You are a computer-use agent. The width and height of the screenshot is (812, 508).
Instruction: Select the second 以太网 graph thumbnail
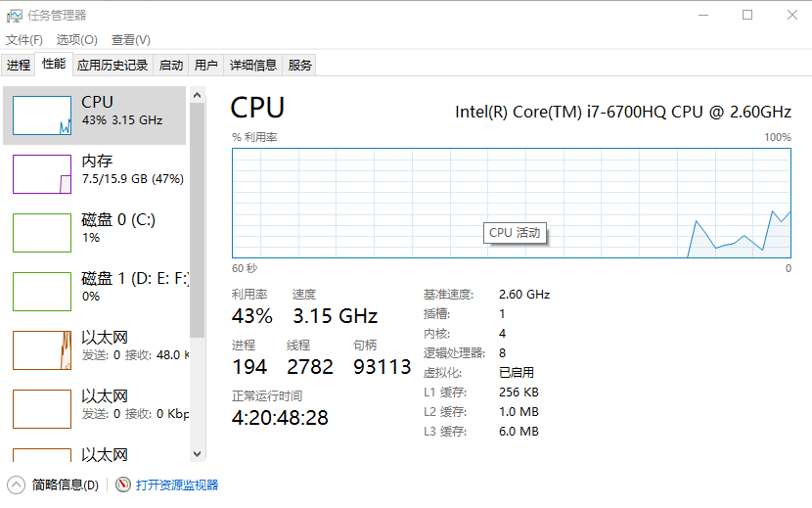[42, 409]
